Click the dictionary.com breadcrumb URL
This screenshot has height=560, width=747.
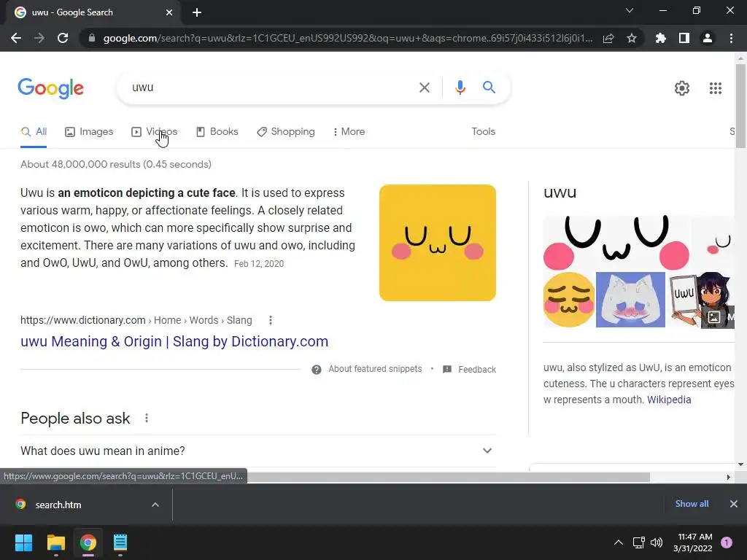click(x=136, y=320)
